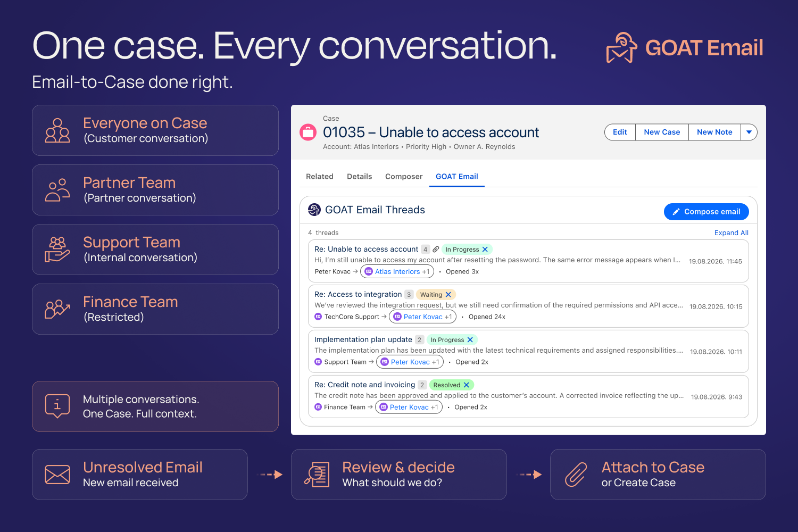Image resolution: width=798 pixels, height=532 pixels.
Task: Remove the Waiting status tag
Action: [x=448, y=294]
